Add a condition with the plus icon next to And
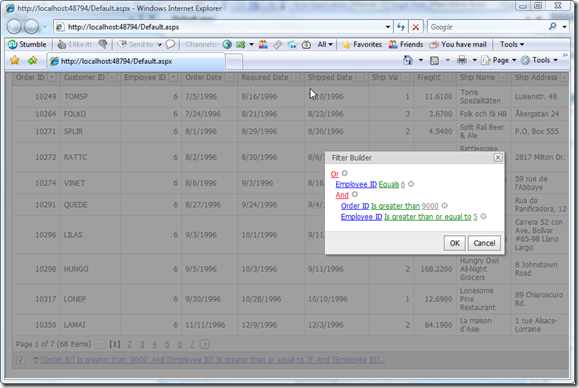 (354, 194)
